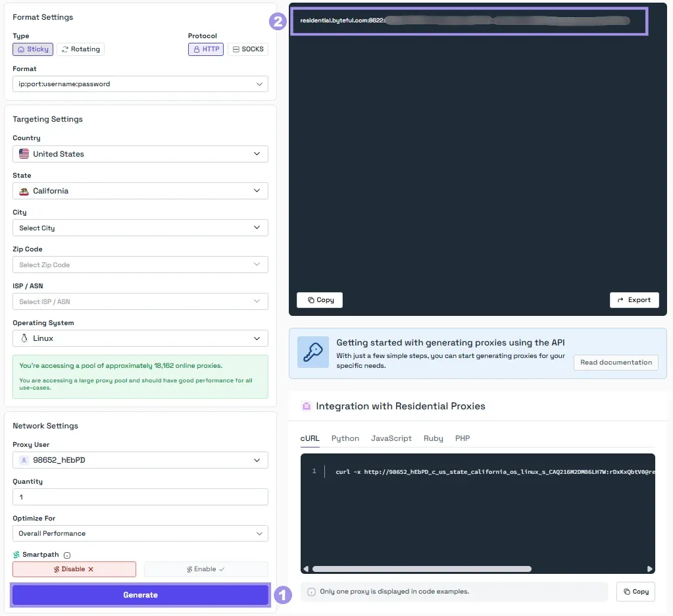This screenshot has height=616, width=673.
Task: Click the Generate button
Action: [140, 595]
